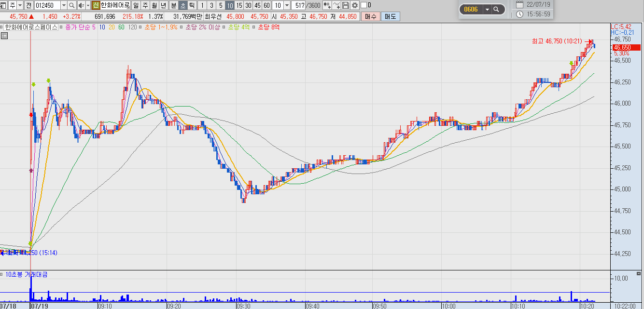Screen dimensions: 644x309
Task: Switch to the 틱 tick chart tab
Action: [x=192, y=5]
